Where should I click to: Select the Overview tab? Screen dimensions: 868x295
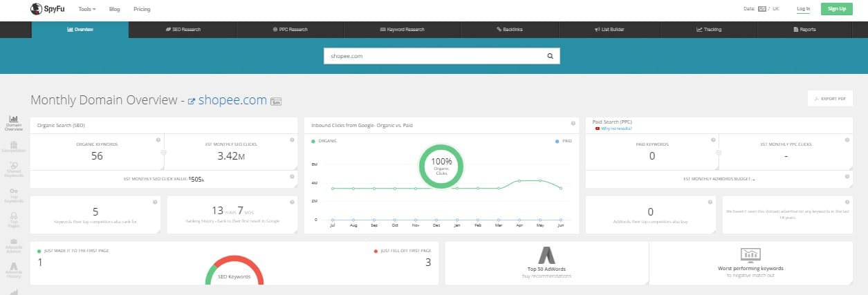80,30
